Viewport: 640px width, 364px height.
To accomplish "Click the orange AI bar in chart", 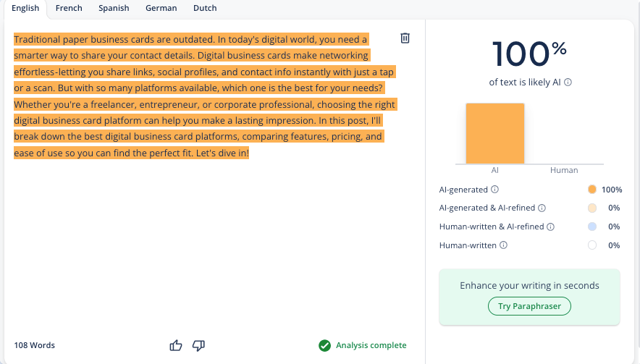I will [495, 133].
